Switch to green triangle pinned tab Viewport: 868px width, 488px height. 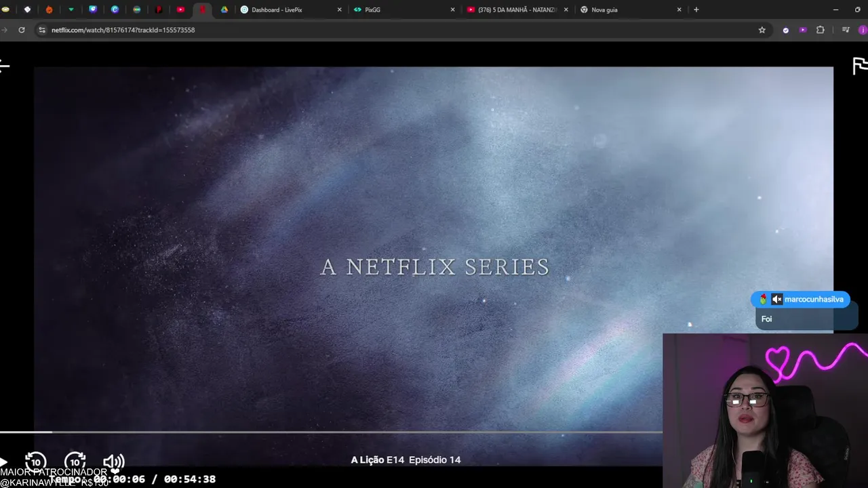[71, 9]
